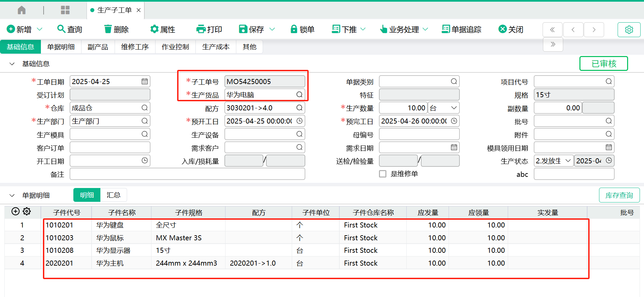Screen dimensions: 644x297
Task: Jump to first record double-left arrow
Action: [x=552, y=30]
